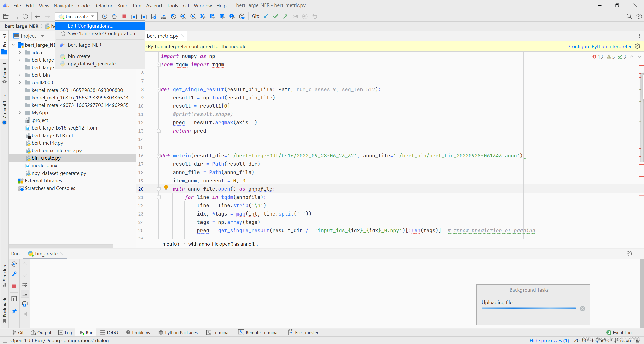Image resolution: width=644 pixels, height=344 pixels.
Task: Toggle soft-wrap in Run console
Action: coord(25,284)
